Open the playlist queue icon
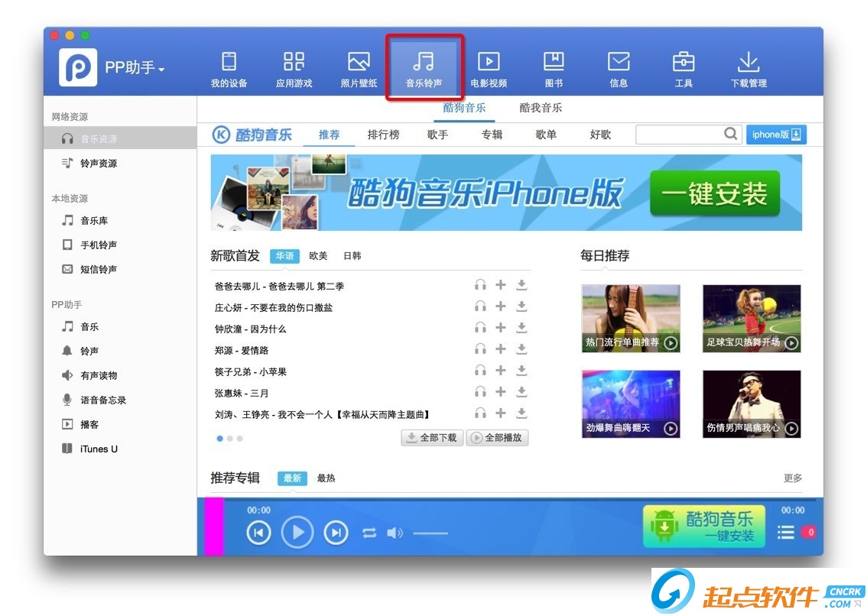The image size is (867, 616). click(x=786, y=533)
